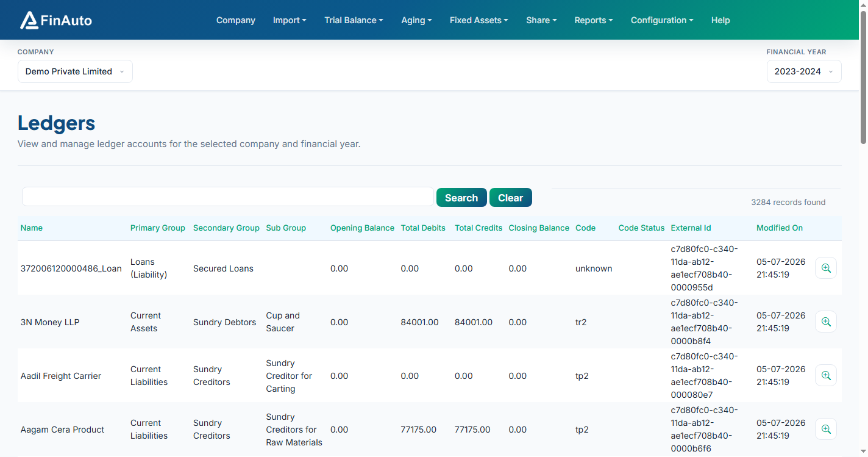The width and height of the screenshot is (868, 457).
Task: Click 'Sundry Creditors for Raw Materials' cell
Action: (294, 430)
